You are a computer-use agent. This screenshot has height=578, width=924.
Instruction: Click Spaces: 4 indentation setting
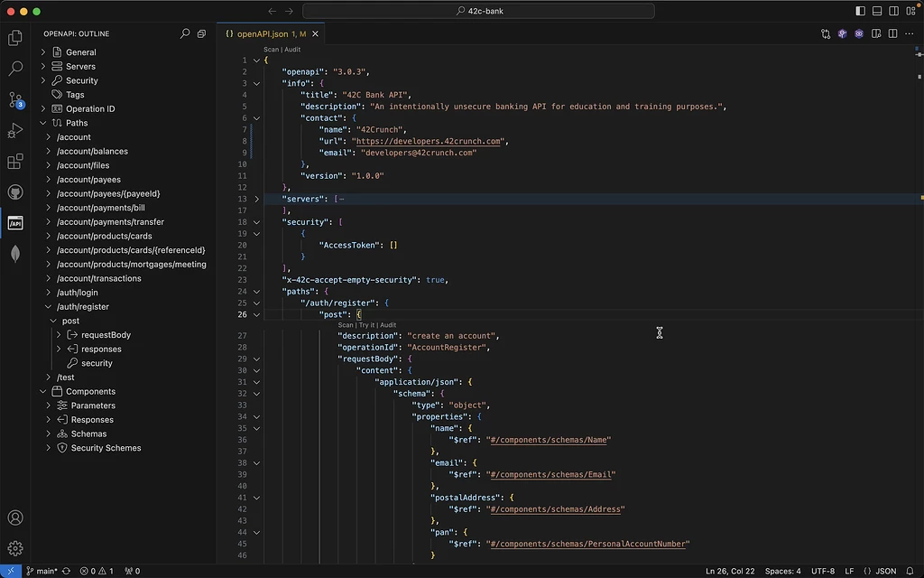click(782, 571)
